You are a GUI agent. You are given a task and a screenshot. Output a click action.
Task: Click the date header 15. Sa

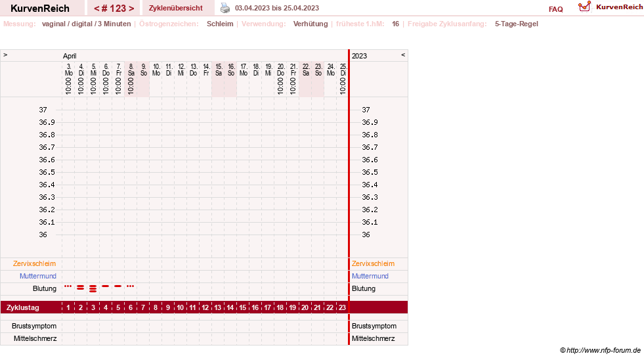point(219,70)
